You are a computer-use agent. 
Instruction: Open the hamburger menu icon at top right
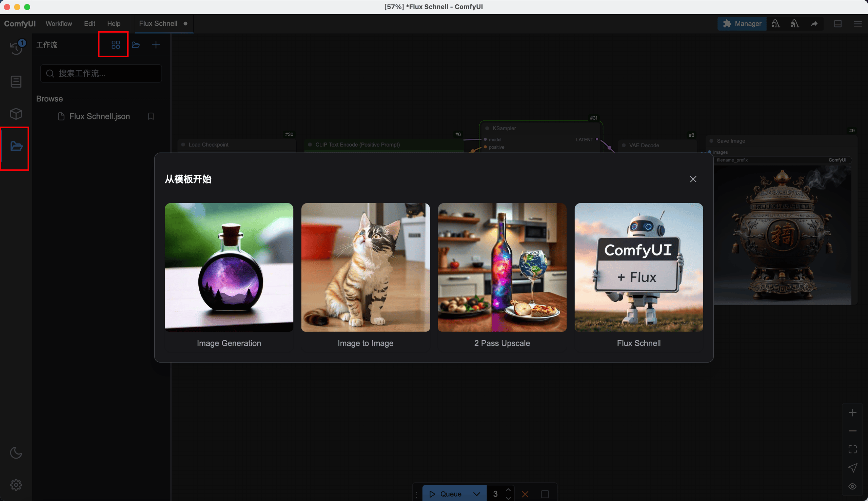tap(858, 23)
